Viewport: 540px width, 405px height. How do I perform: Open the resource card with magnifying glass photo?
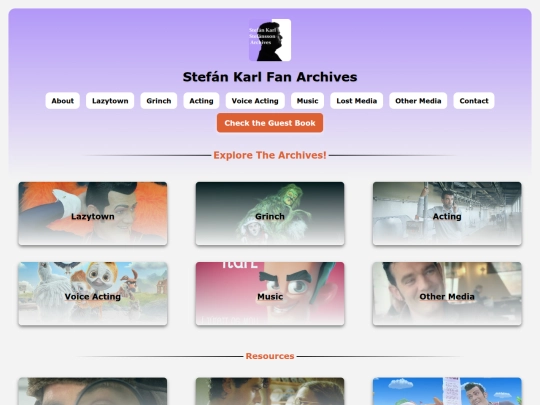pyautogui.click(x=93, y=391)
